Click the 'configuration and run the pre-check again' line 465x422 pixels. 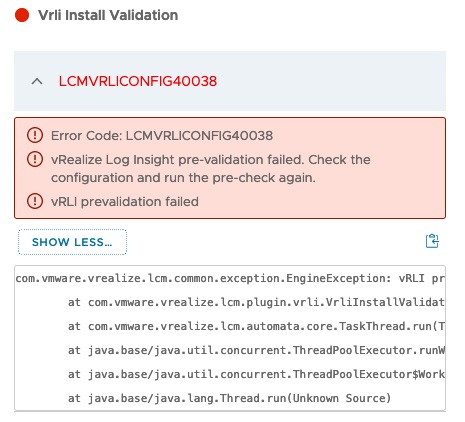click(183, 178)
